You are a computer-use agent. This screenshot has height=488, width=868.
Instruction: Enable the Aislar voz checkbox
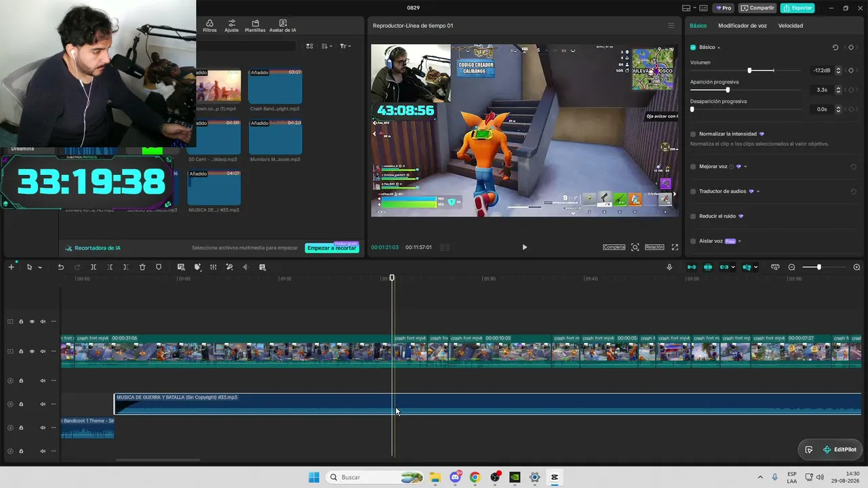[x=693, y=241]
